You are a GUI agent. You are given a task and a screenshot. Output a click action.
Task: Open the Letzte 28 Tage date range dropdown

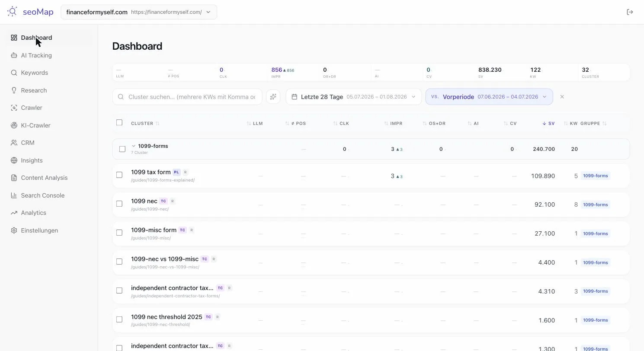353,97
